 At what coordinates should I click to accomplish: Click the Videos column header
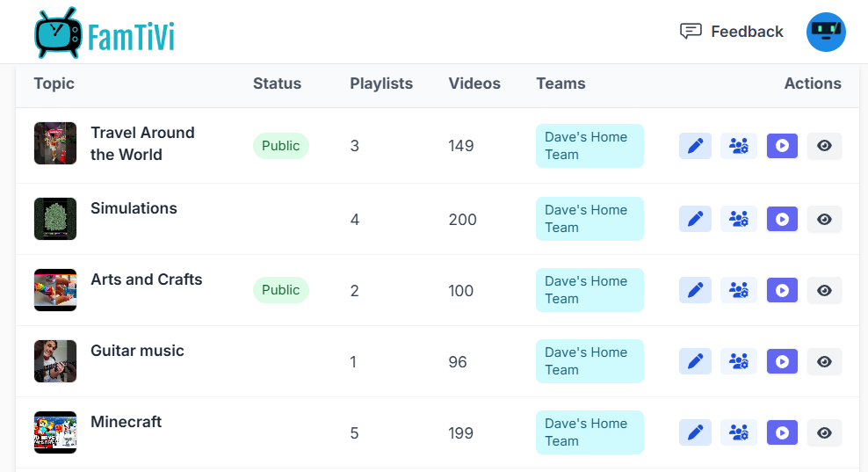point(474,84)
